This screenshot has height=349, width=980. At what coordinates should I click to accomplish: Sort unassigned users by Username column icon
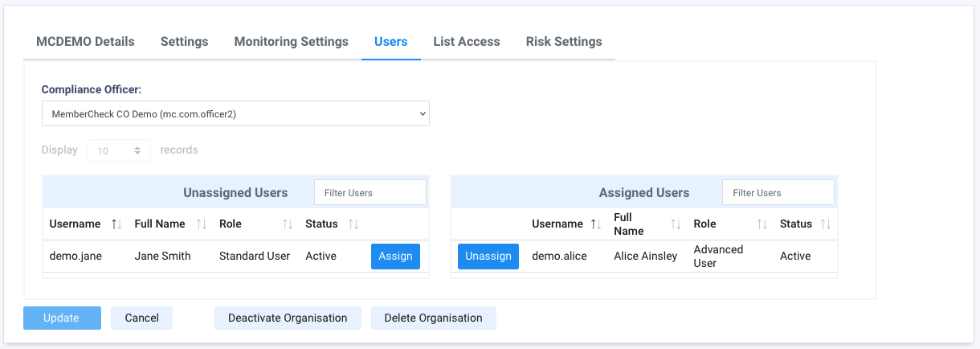[116, 224]
